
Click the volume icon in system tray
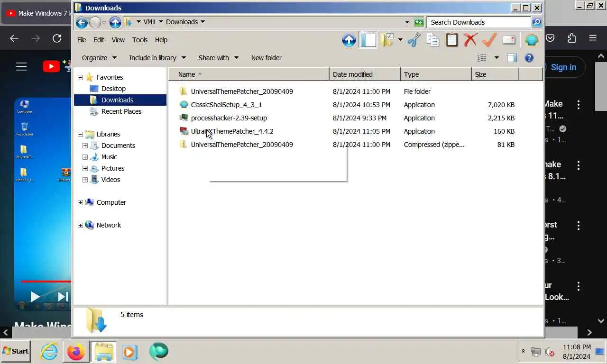[550, 352]
